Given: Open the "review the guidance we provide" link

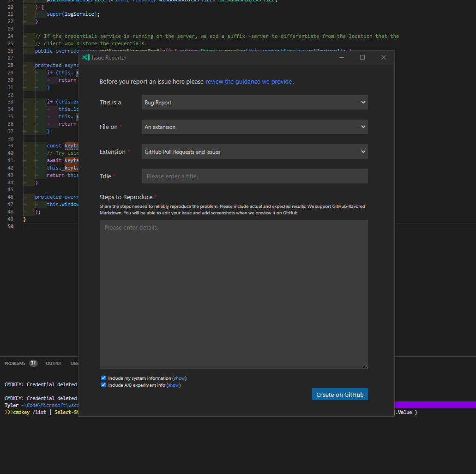Looking at the screenshot, I should 248,81.
